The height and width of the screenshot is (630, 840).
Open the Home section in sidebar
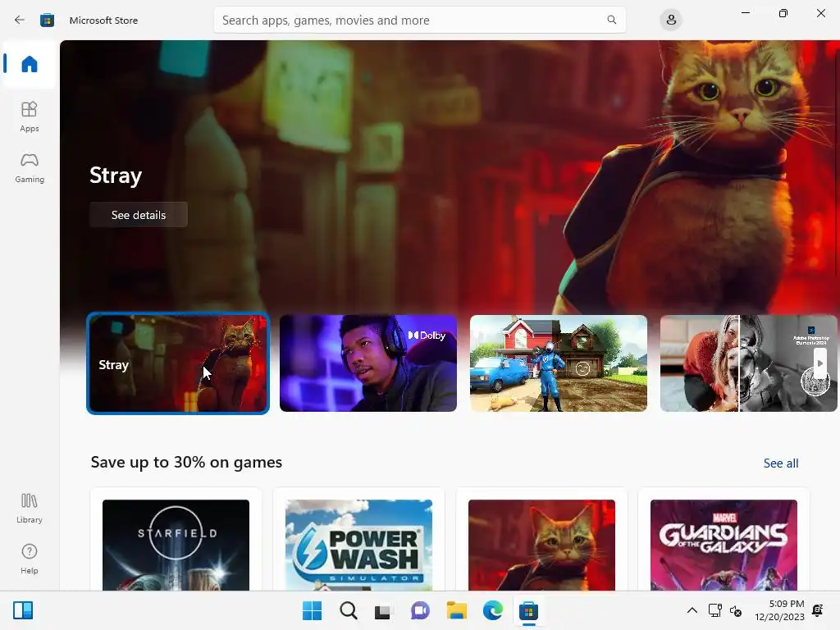pyautogui.click(x=30, y=64)
